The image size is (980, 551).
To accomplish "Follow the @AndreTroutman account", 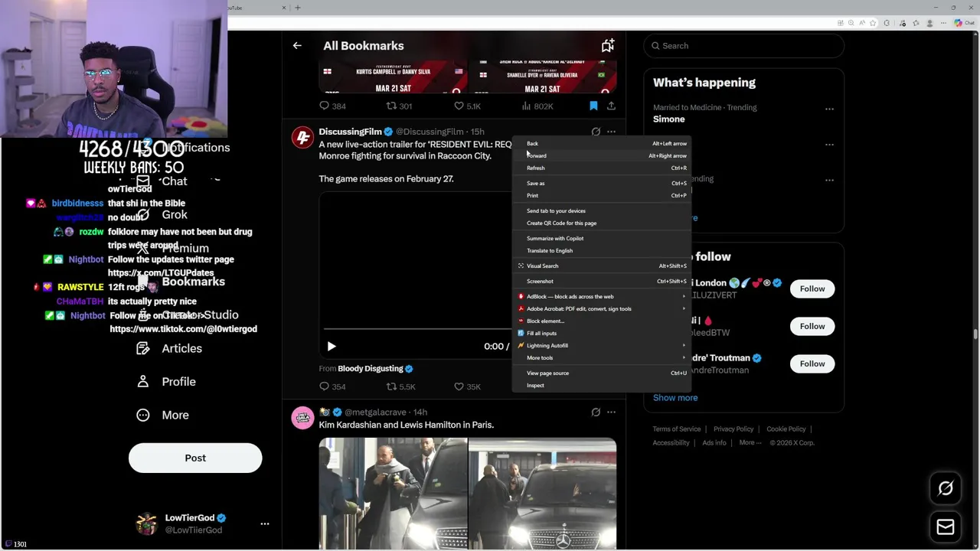I will click(812, 364).
